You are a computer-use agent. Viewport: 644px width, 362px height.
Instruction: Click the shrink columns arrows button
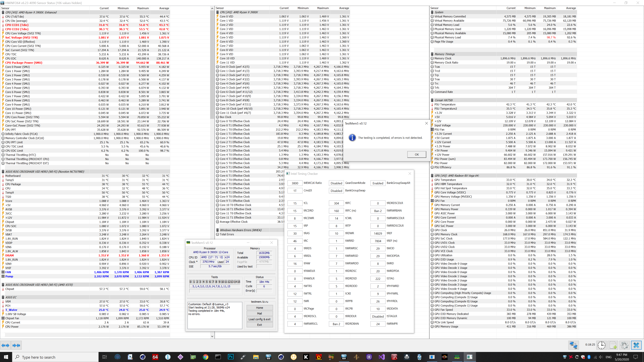pyautogui.click(x=16, y=345)
